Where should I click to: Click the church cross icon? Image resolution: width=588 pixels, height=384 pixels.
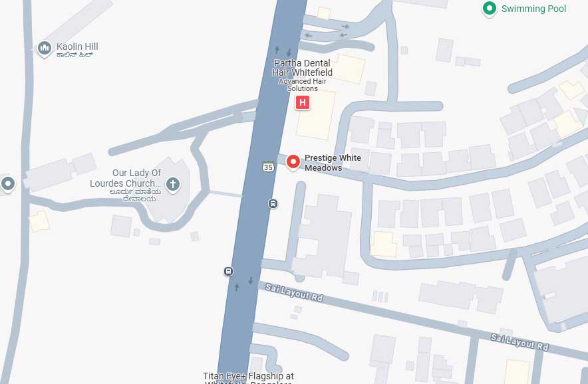coord(173,185)
